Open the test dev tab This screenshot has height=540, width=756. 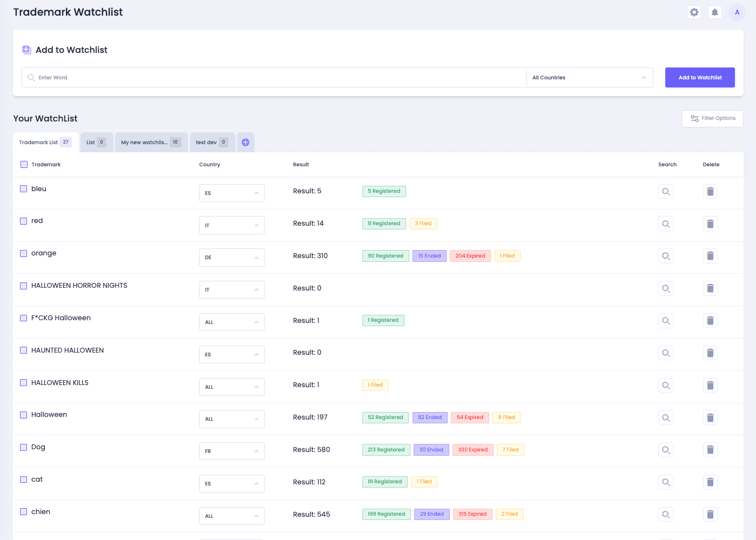coord(212,143)
